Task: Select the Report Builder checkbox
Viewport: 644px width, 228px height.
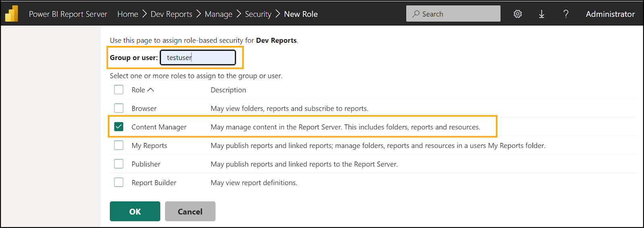Action: pyautogui.click(x=119, y=182)
